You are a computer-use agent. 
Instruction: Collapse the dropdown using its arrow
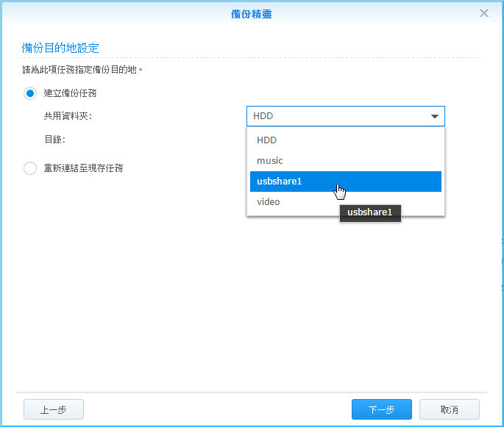click(x=434, y=116)
